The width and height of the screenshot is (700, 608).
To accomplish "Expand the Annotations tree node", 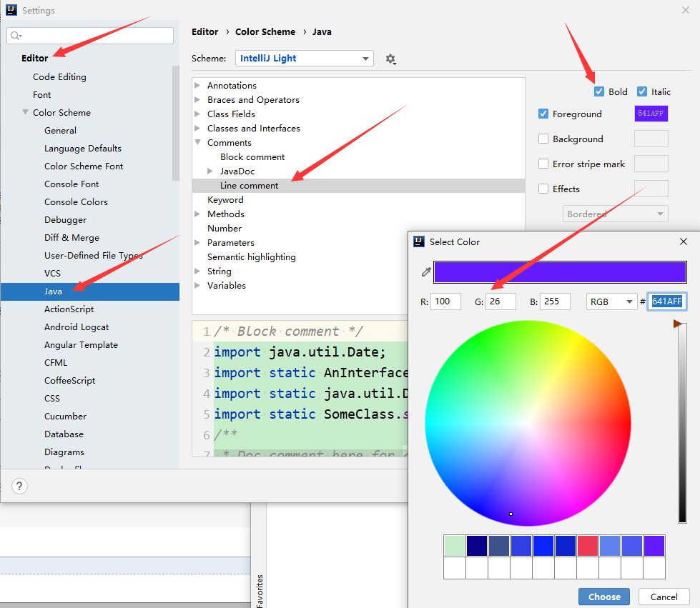I will [x=197, y=85].
